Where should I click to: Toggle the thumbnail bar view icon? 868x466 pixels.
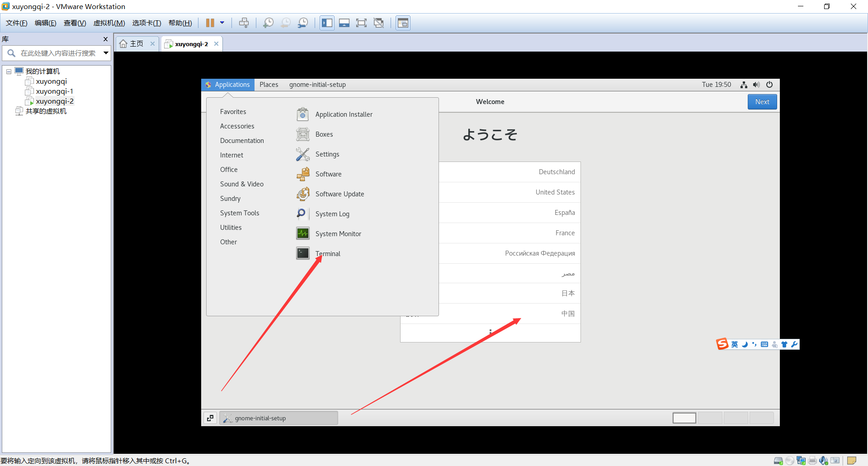[344, 23]
